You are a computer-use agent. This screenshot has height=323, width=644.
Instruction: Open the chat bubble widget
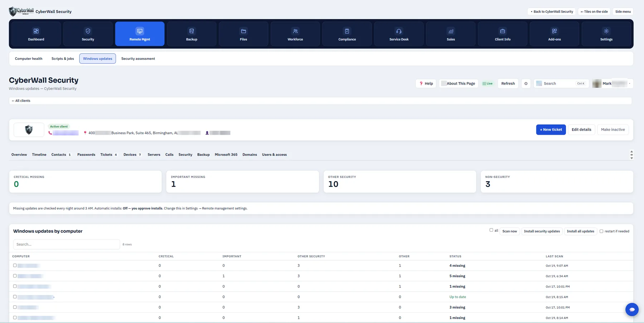632,309
